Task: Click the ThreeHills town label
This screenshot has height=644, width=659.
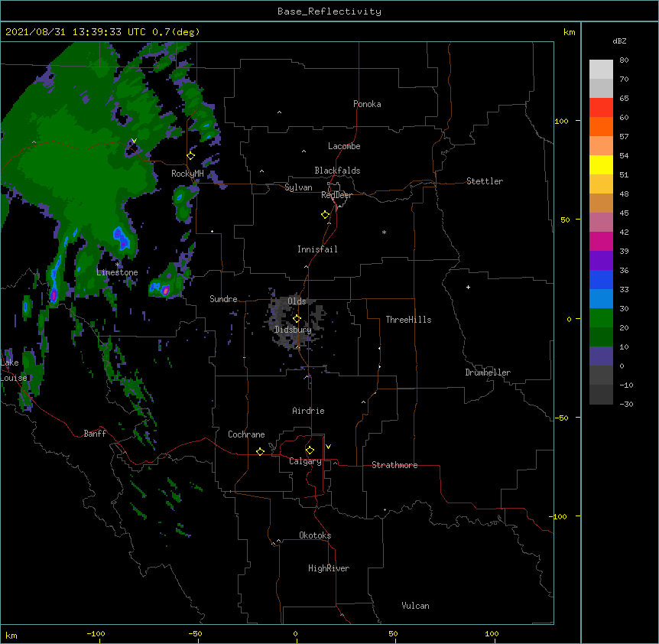Action: (x=408, y=320)
